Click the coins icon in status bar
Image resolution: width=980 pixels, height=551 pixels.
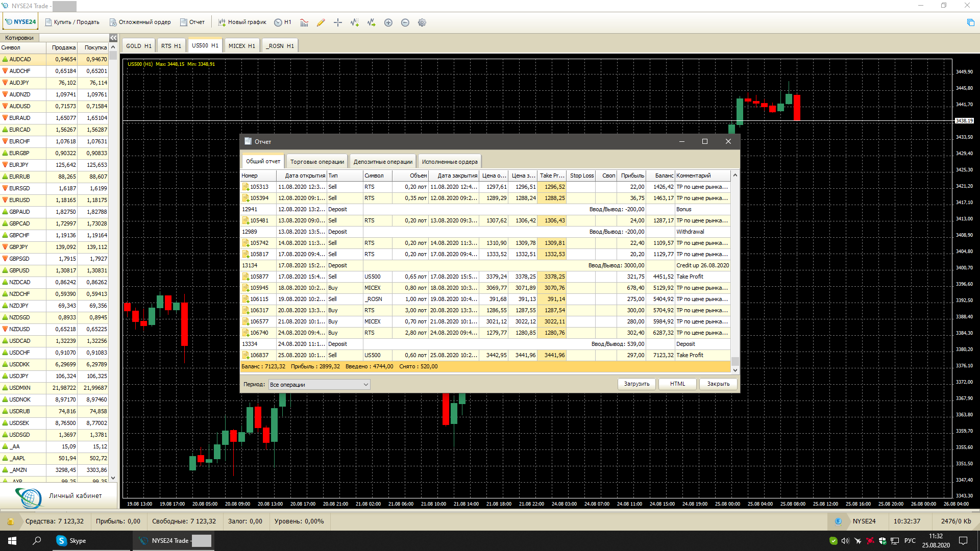click(10, 521)
